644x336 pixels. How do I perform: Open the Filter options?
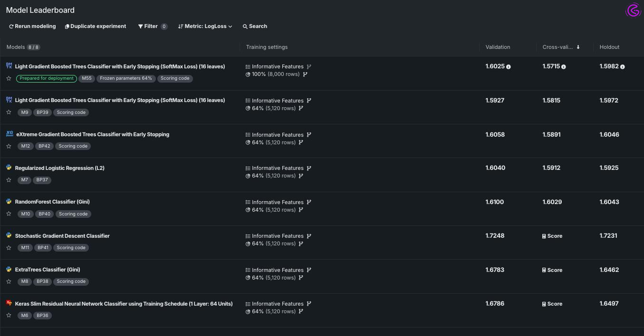[x=151, y=26]
